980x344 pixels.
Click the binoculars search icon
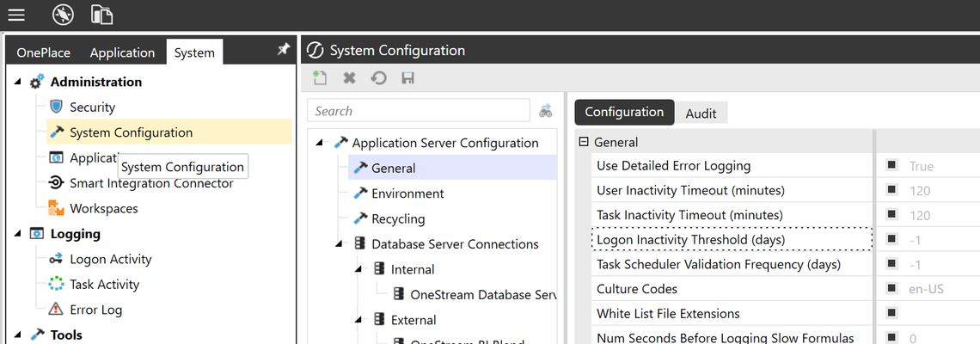click(546, 111)
